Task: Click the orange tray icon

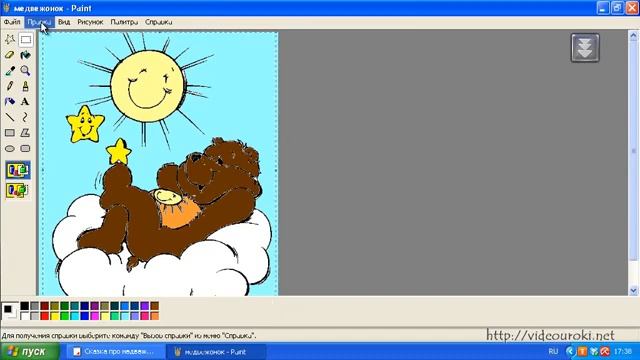Action: coord(582,351)
